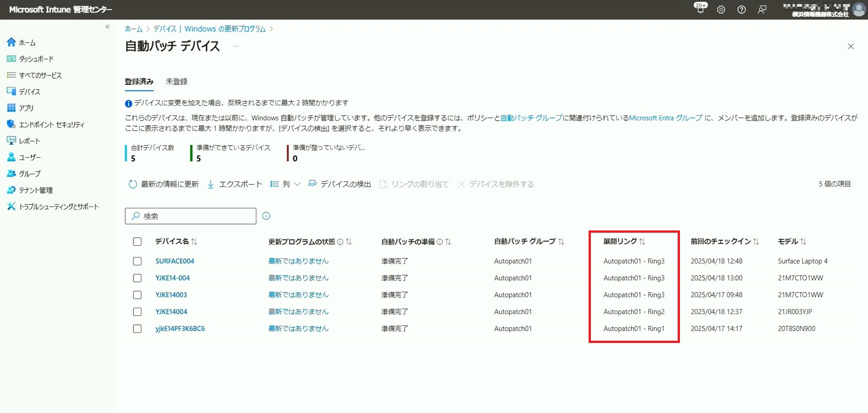868x413 pixels.
Task: Click info icon next to 更新プログラムの状態
Action: (x=340, y=242)
